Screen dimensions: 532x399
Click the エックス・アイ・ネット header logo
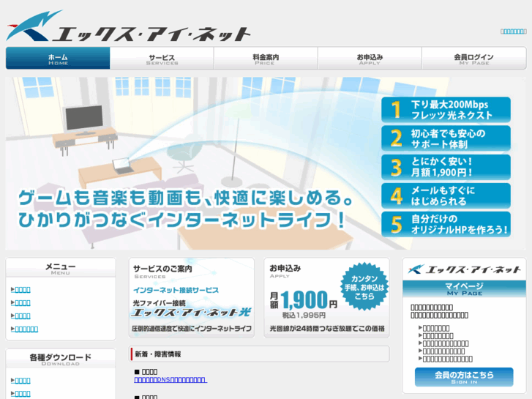pos(128,26)
